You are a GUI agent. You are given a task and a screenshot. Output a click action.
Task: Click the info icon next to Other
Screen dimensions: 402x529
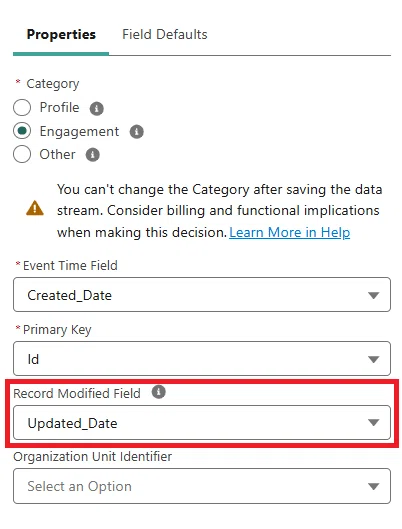click(92, 155)
